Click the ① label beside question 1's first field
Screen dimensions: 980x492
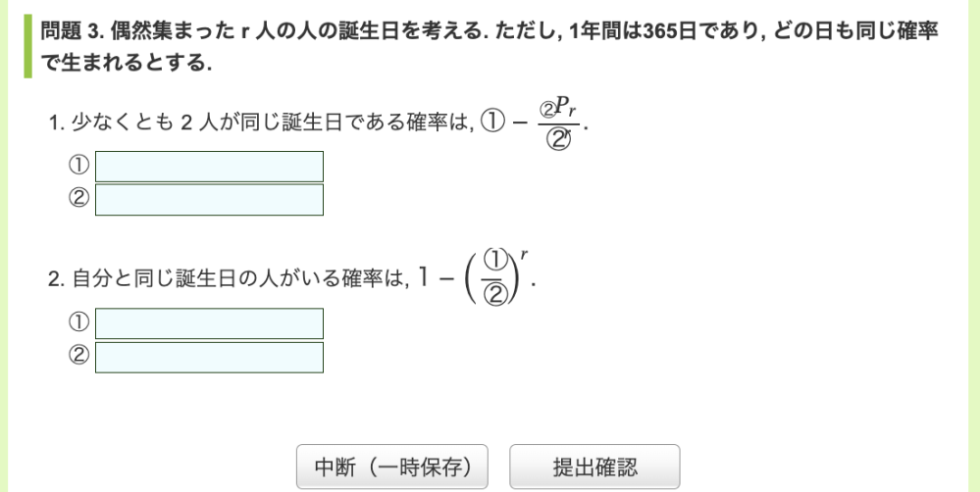pyautogui.click(x=78, y=166)
